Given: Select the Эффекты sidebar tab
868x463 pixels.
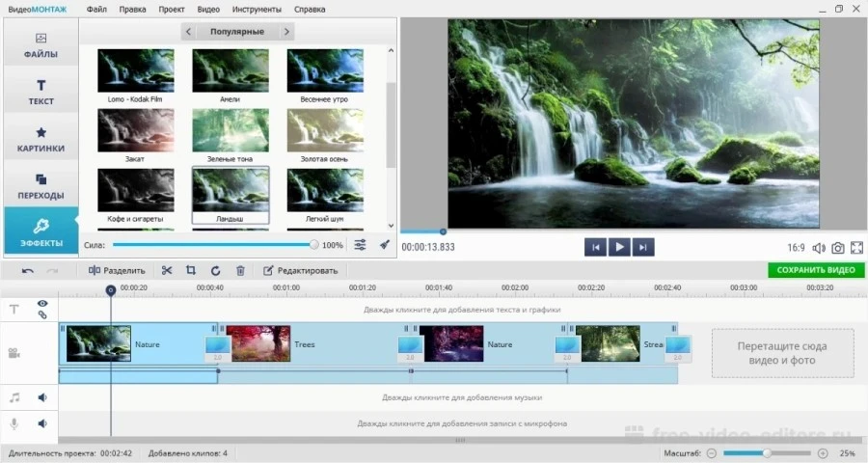Looking at the screenshot, I should [x=41, y=231].
